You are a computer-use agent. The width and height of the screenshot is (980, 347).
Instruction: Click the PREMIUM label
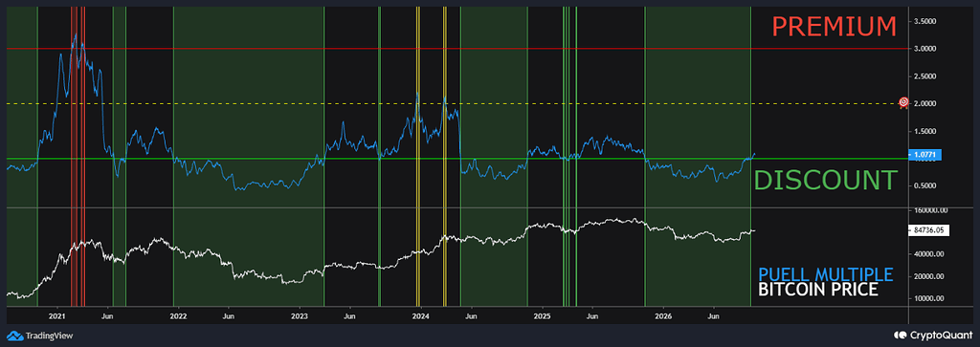[x=835, y=27]
